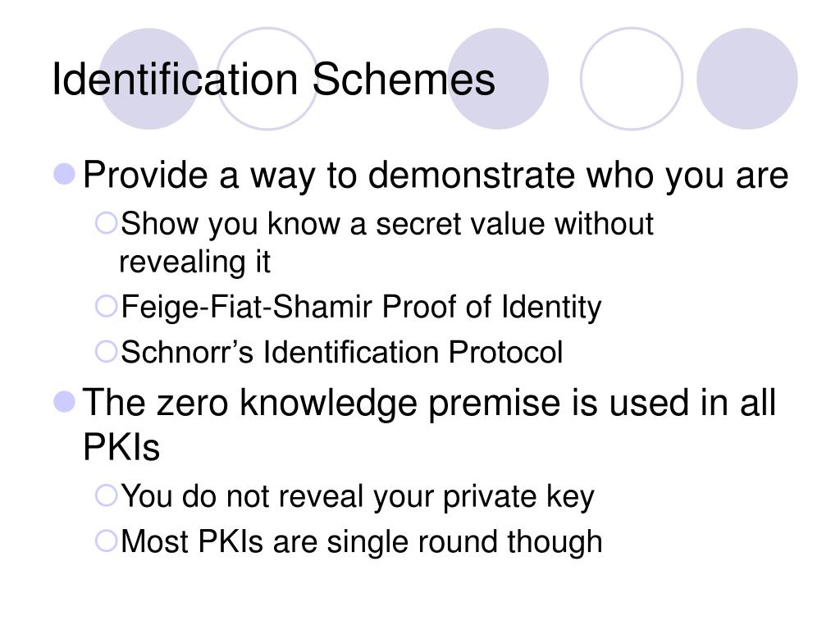Click the empty outlined circle right of the title
840x630 pixels.
point(632,79)
